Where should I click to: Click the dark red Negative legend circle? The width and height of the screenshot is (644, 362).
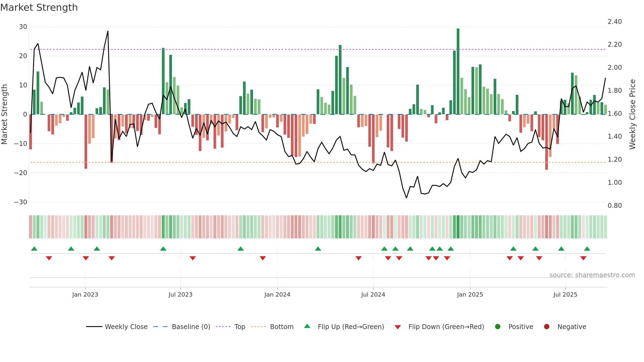pos(547,327)
